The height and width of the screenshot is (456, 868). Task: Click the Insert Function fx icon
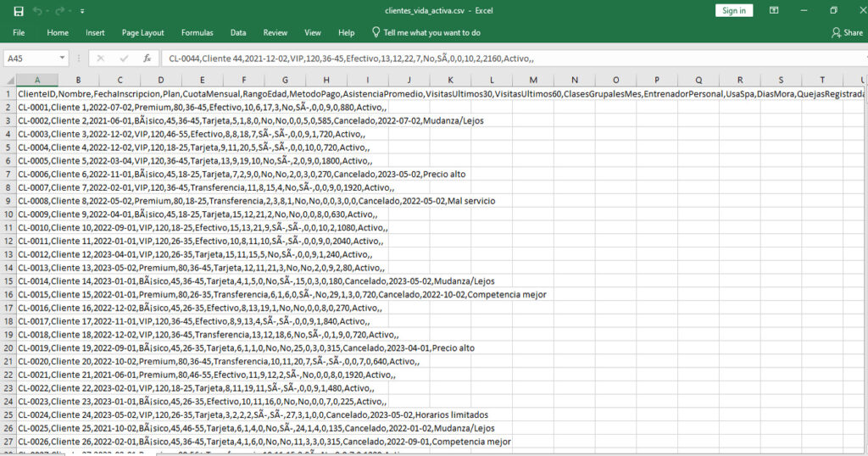pos(147,58)
